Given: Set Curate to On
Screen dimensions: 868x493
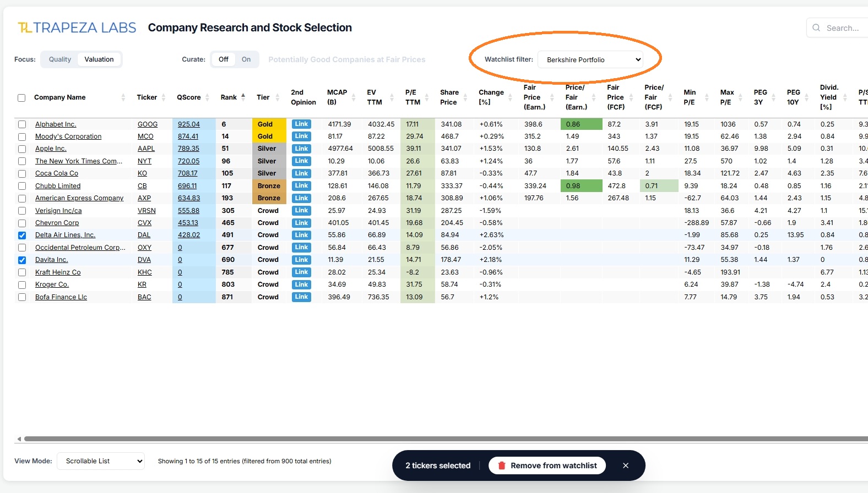Looking at the screenshot, I should (246, 59).
